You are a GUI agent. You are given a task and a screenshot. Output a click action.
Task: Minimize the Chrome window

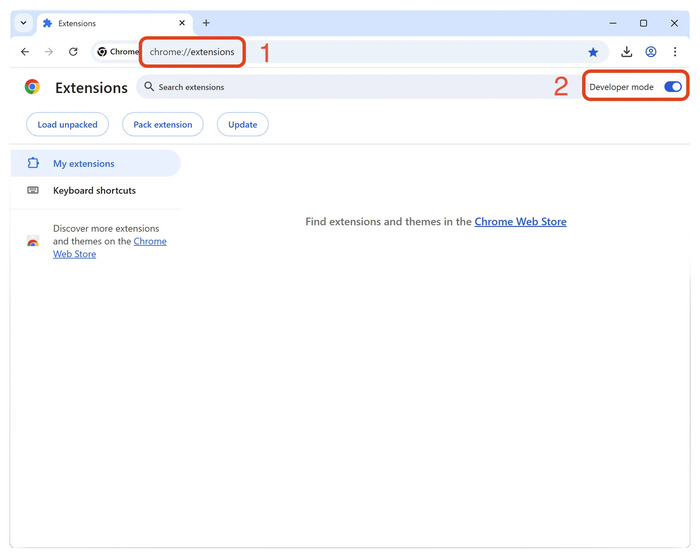coord(613,23)
